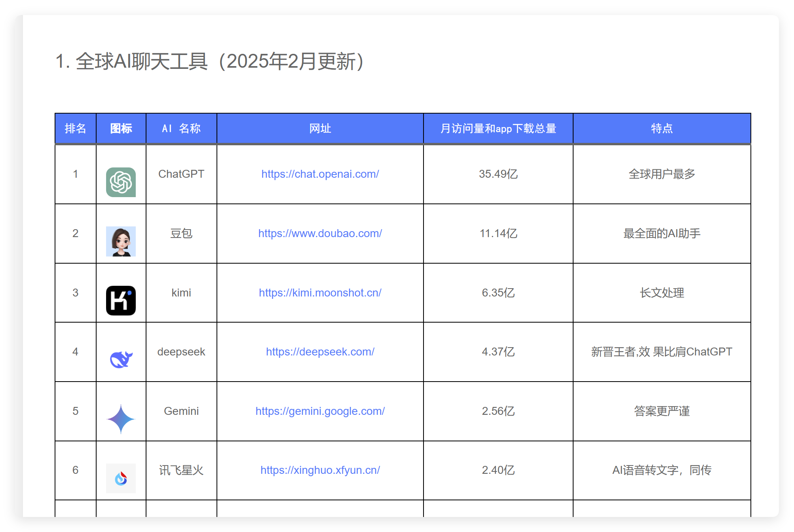Click rank number 3 cell
Image resolution: width=794 pixels, height=532 pixels.
click(75, 293)
